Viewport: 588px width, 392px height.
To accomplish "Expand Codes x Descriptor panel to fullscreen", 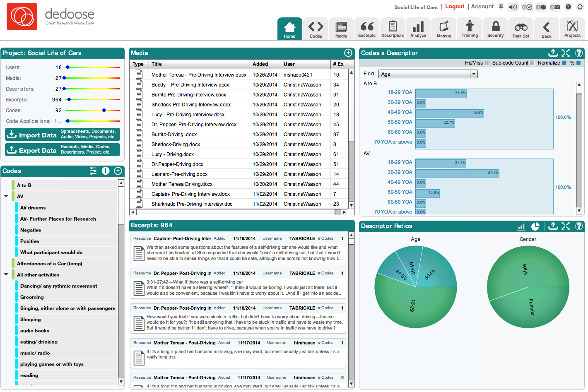I will (566, 53).
